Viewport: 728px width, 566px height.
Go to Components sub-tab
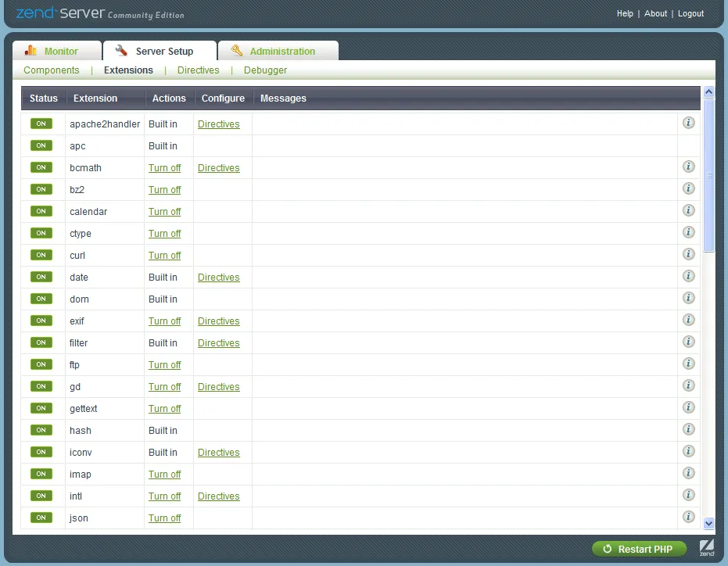click(x=52, y=70)
